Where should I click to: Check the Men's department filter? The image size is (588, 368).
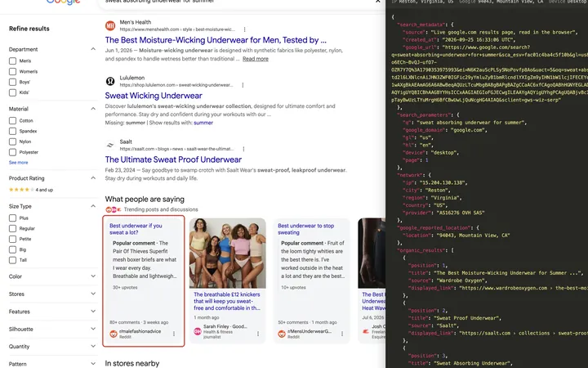pos(12,61)
